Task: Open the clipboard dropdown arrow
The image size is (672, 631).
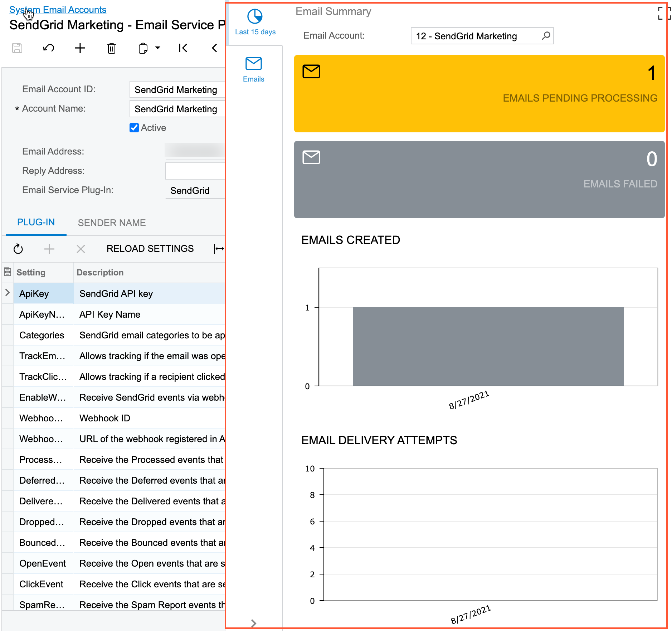Action: click(x=157, y=48)
